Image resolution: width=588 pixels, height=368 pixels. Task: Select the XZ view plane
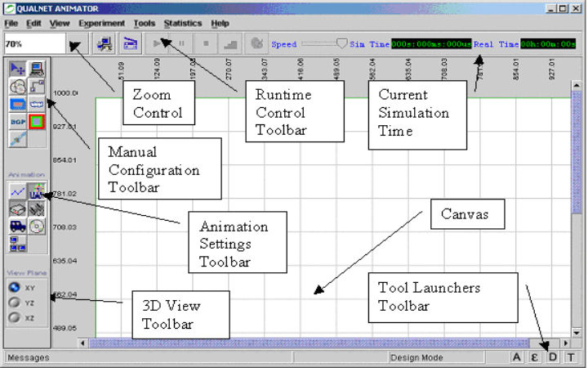(15, 317)
